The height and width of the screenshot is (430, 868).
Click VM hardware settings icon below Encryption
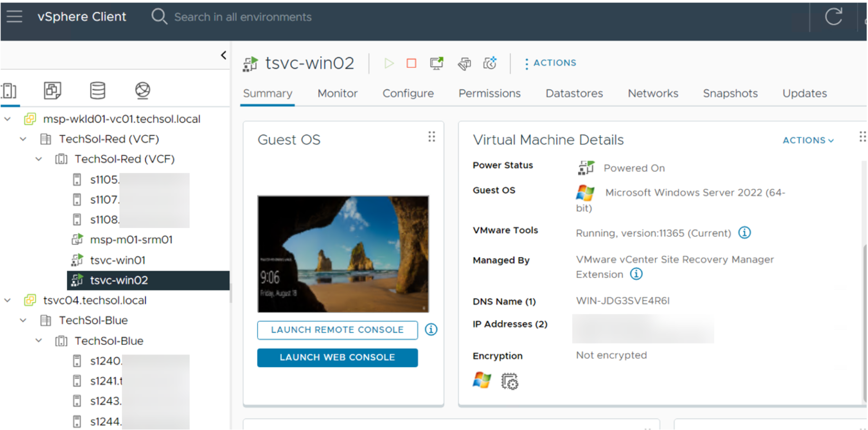click(510, 382)
